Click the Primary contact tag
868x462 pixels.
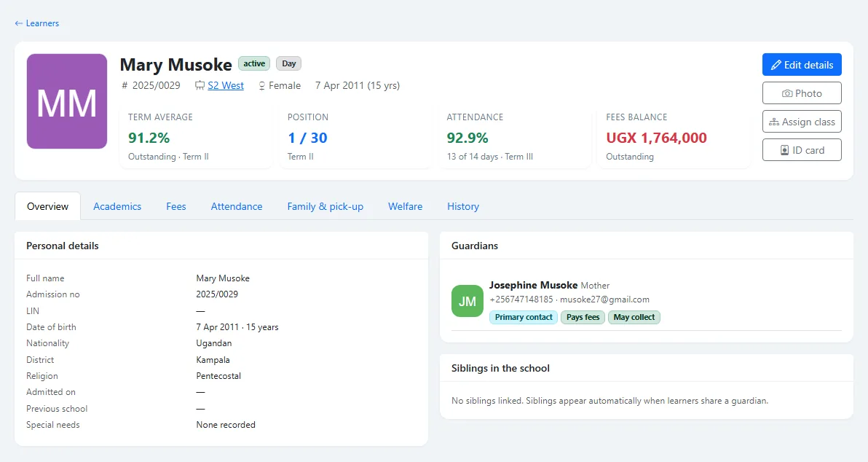click(524, 317)
